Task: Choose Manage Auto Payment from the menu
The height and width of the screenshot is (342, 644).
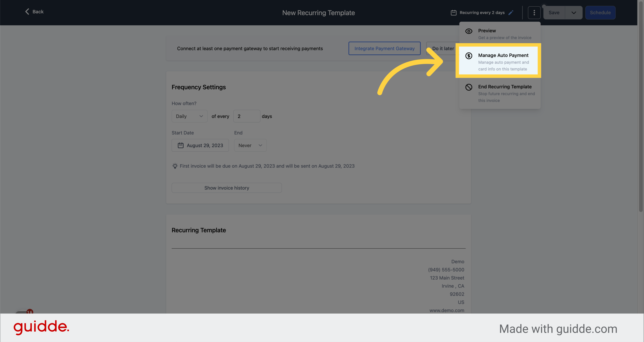Action: 498,61
